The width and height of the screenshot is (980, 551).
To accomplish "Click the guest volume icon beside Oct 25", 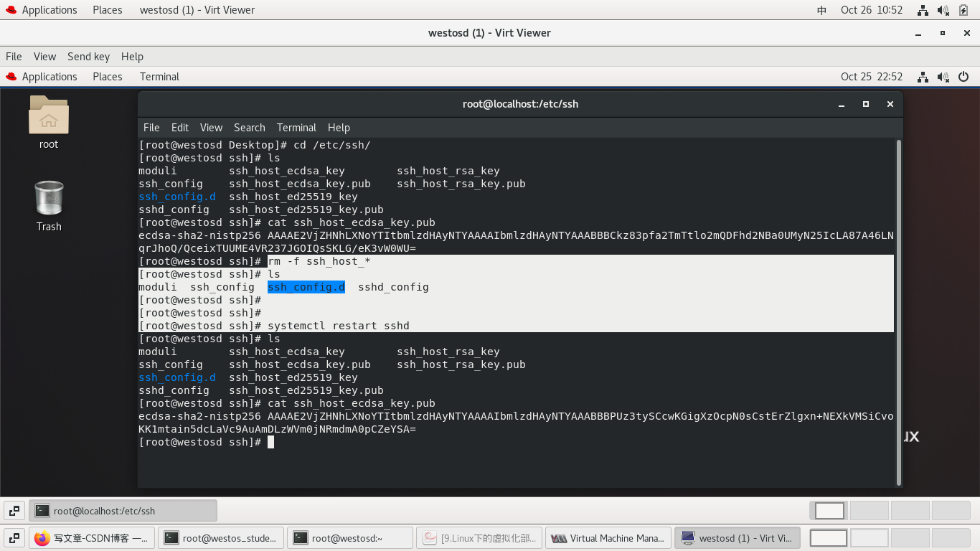I will pos(943,77).
